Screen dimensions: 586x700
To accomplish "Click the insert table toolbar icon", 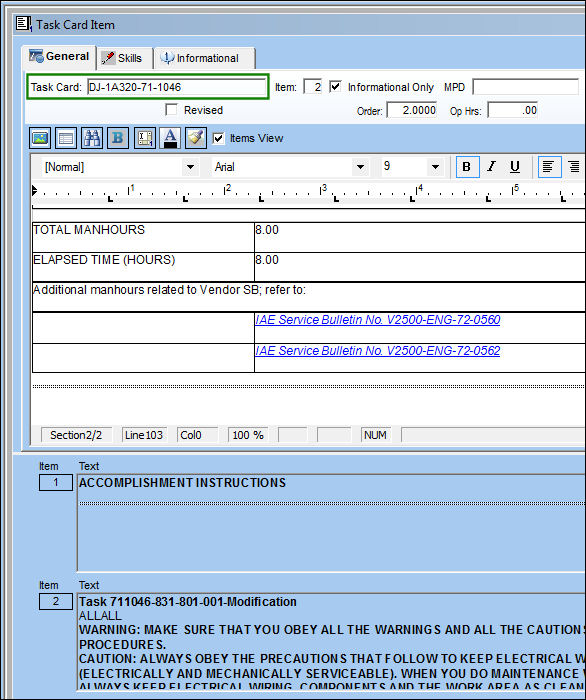I will [66, 138].
